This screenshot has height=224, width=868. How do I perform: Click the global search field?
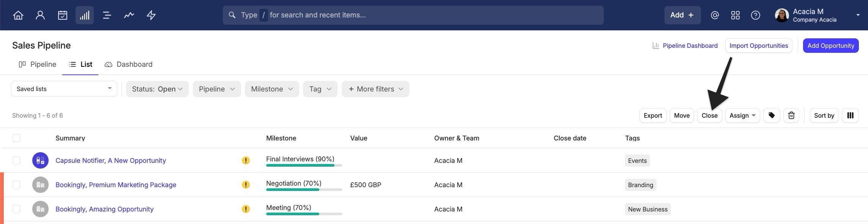(x=413, y=15)
